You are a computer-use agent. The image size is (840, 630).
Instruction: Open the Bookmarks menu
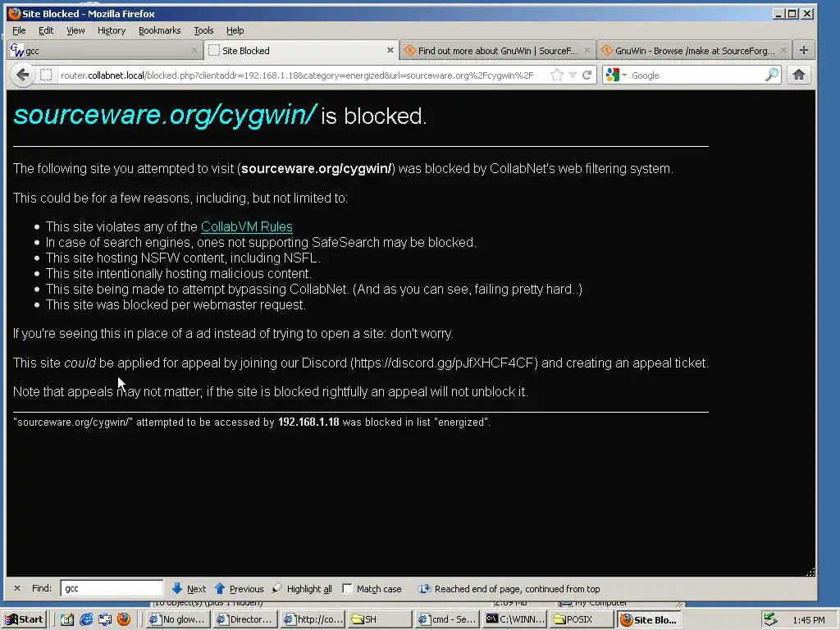(160, 30)
